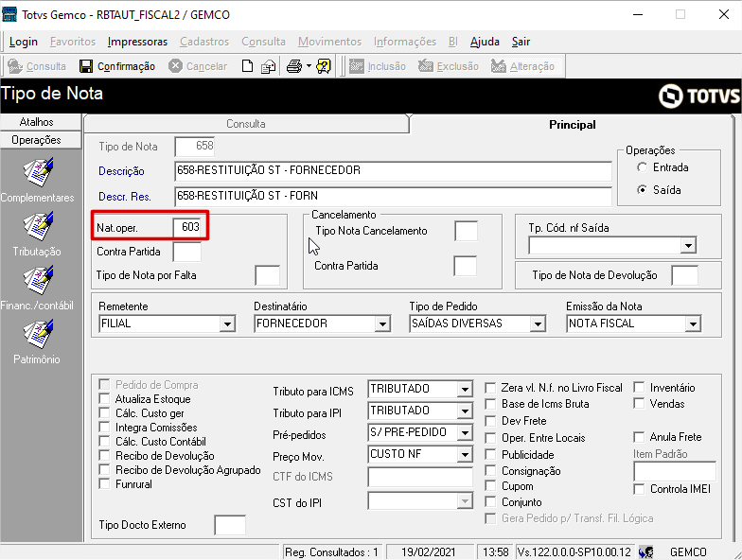Expand the Emissão da Nota dropdown
The width and height of the screenshot is (742, 560).
click(x=693, y=324)
